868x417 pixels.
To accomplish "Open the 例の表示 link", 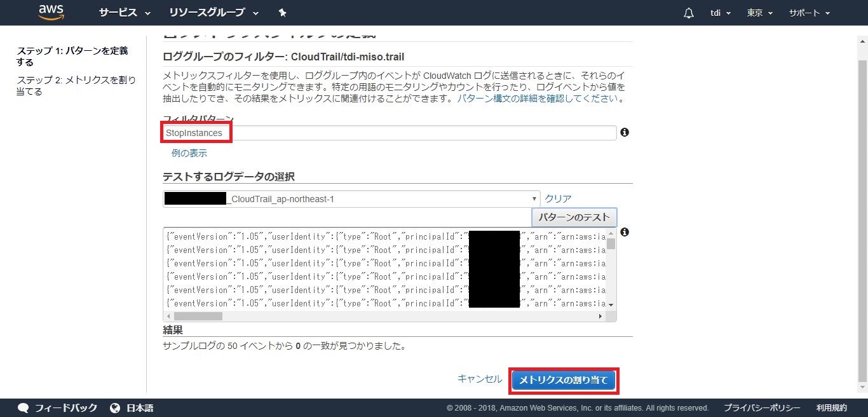I will [x=189, y=153].
